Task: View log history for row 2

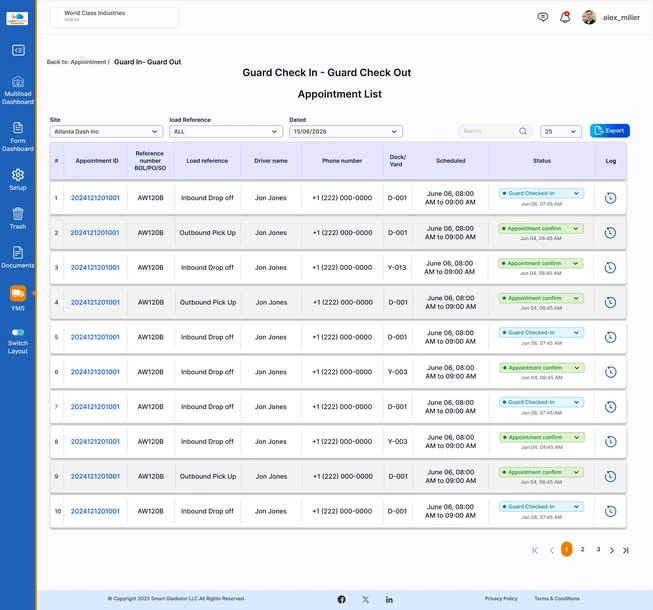Action: click(x=610, y=233)
